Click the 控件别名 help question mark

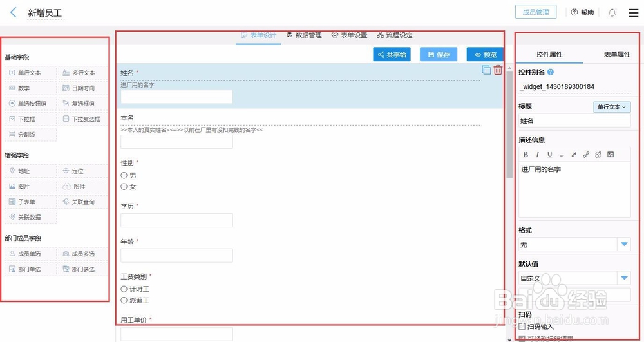click(x=551, y=72)
